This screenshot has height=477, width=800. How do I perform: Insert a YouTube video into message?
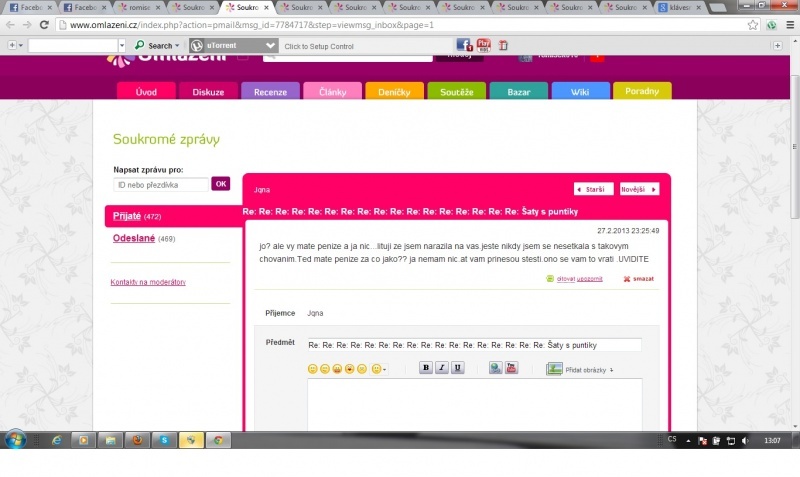(x=511, y=368)
